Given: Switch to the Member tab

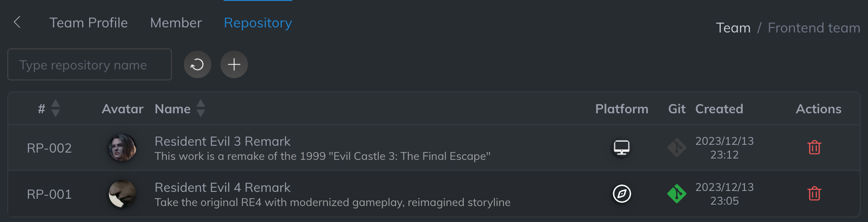Looking at the screenshot, I should point(176,23).
